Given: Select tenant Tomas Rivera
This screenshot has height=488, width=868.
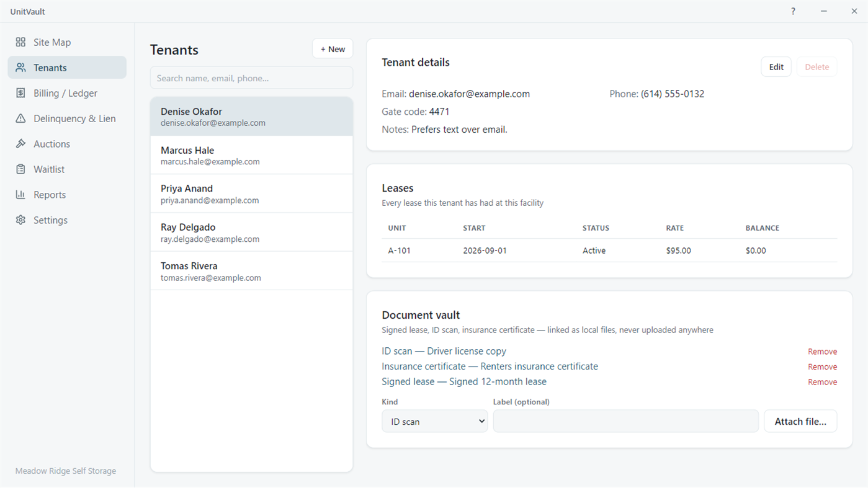Looking at the screenshot, I should pos(251,271).
